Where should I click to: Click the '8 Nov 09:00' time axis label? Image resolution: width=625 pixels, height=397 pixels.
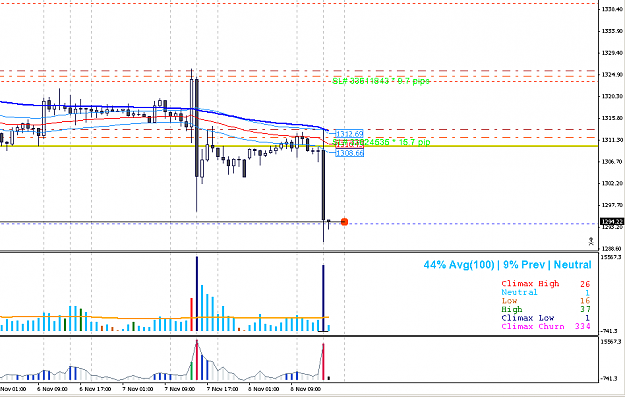tap(305, 389)
